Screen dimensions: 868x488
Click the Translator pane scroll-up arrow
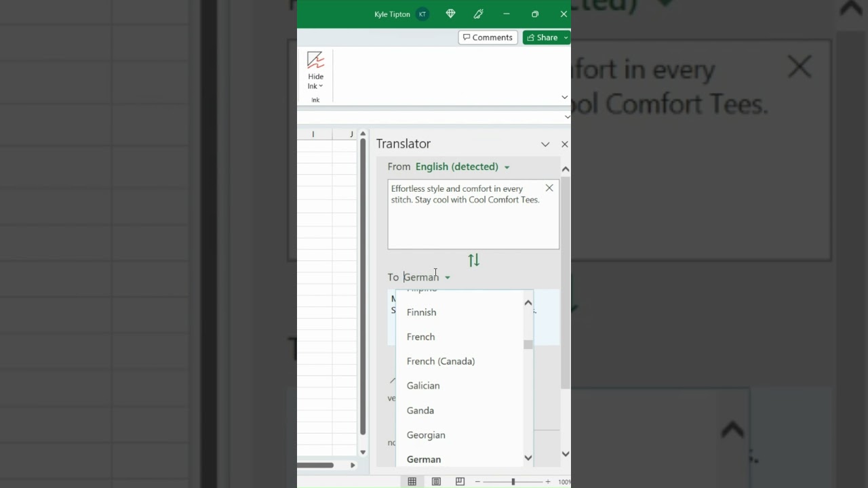coord(566,169)
